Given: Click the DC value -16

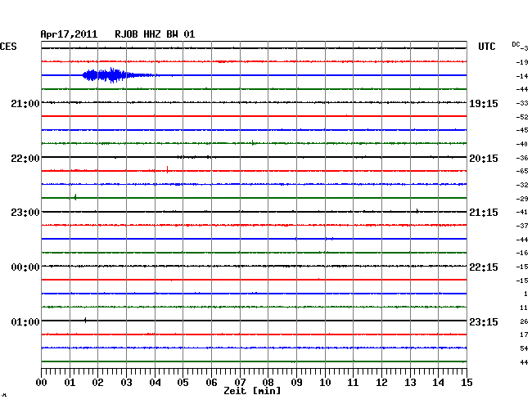Looking at the screenshot, I should click(522, 253).
